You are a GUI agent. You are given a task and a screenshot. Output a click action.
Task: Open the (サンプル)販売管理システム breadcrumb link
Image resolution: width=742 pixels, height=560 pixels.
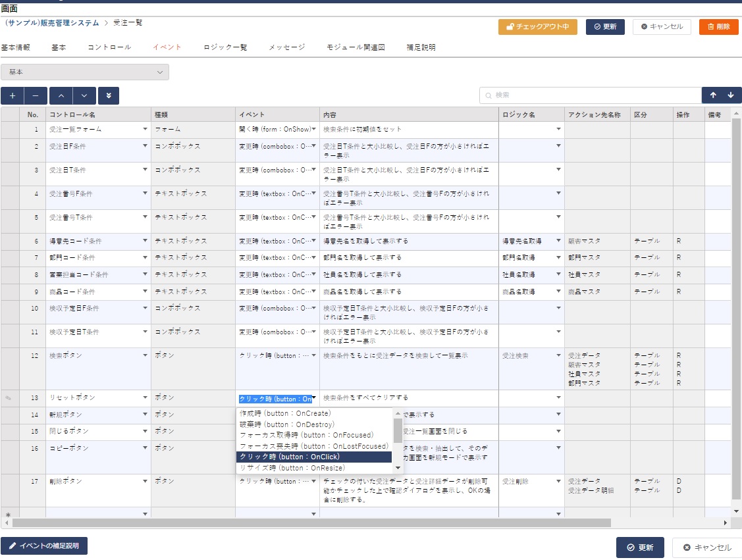pyautogui.click(x=51, y=22)
